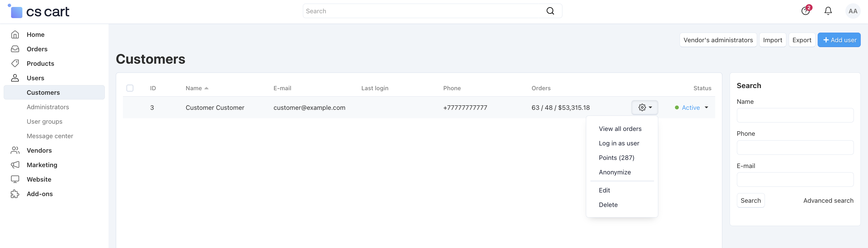Open the AA user avatar menu
The image size is (868, 248).
(x=853, y=11)
